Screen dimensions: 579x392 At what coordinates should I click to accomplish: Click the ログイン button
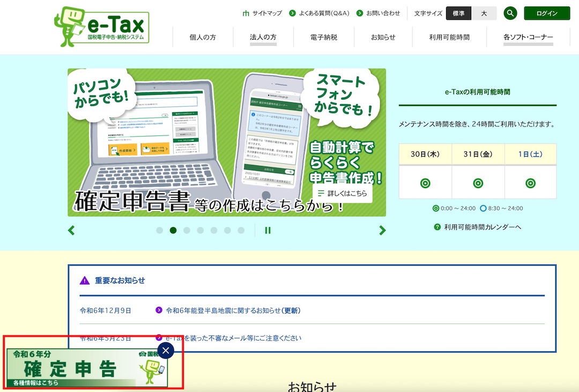coord(547,13)
